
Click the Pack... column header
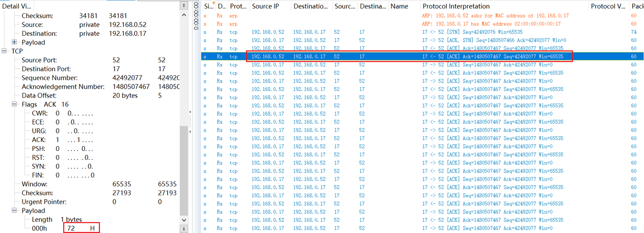coord(637,6)
